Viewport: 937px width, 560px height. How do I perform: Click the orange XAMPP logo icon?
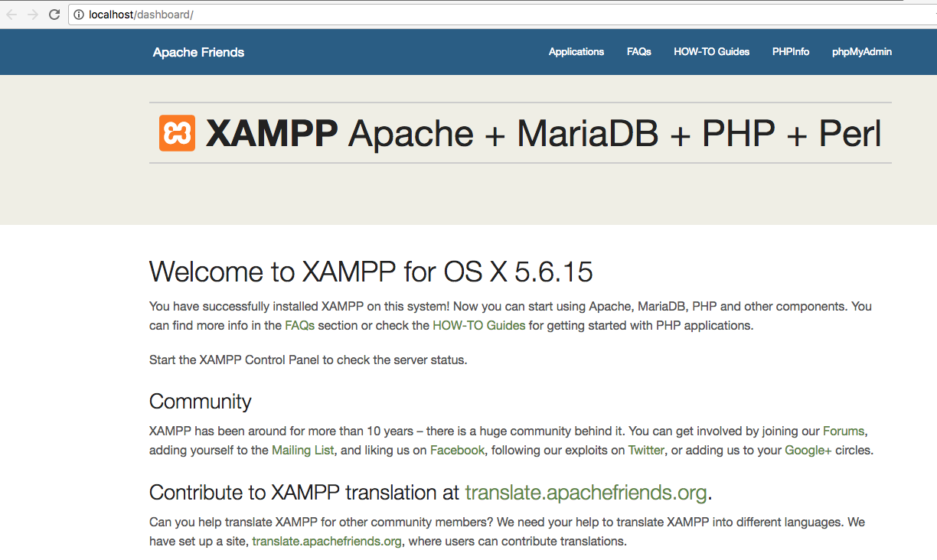[177, 133]
